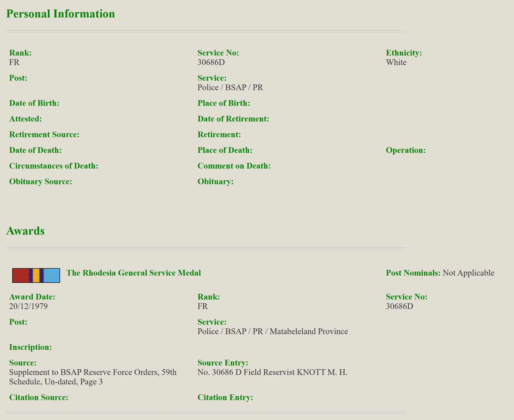Click the Inscription label
Image resolution: width=514 pixels, height=420 pixels.
31,347
